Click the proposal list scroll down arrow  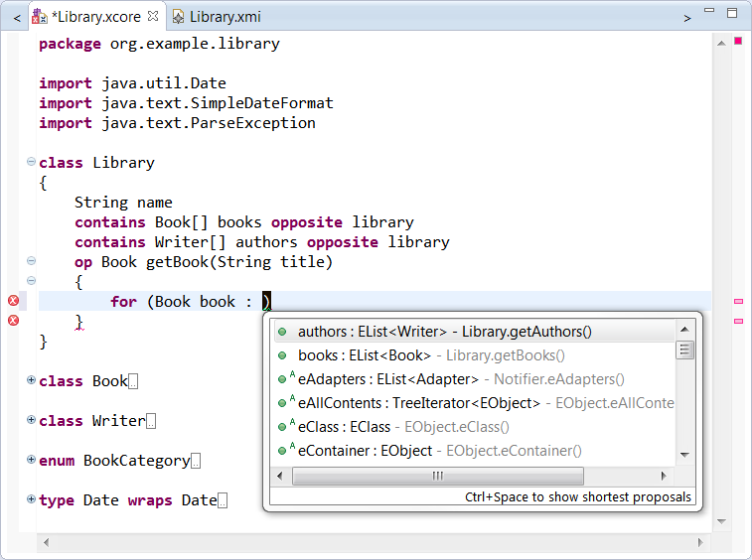(x=684, y=455)
